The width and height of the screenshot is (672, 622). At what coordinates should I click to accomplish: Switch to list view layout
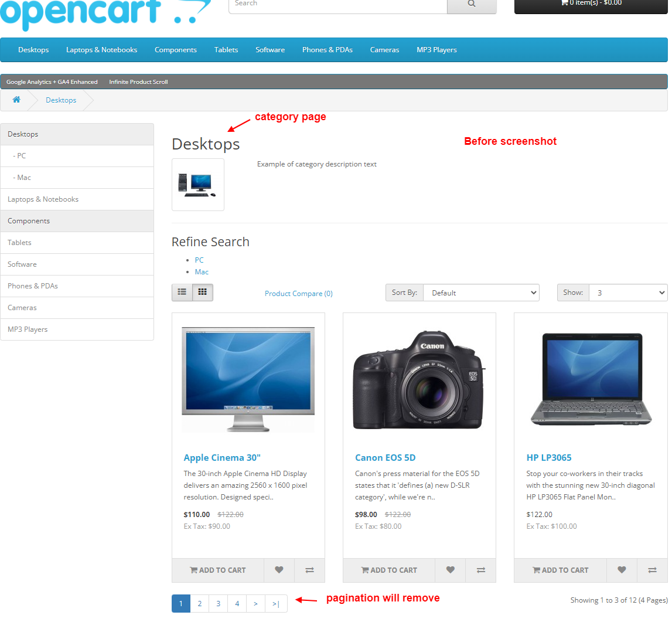point(182,292)
